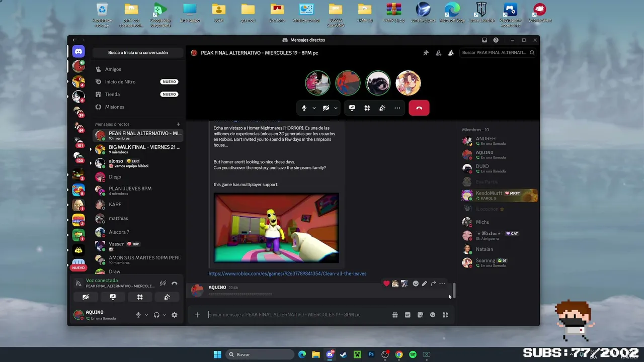Viewport: 644px width, 362px height.
Task: Open soundboard button in voice connected panel
Action: coord(167,297)
